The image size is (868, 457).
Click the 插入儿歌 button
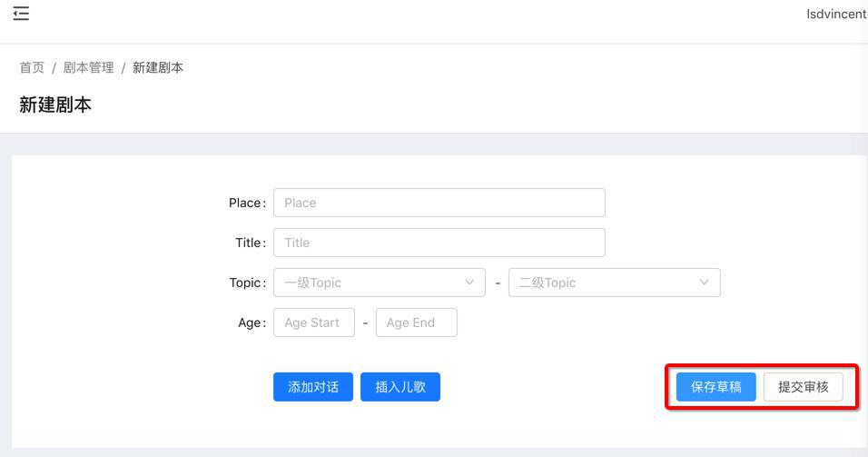click(x=399, y=387)
